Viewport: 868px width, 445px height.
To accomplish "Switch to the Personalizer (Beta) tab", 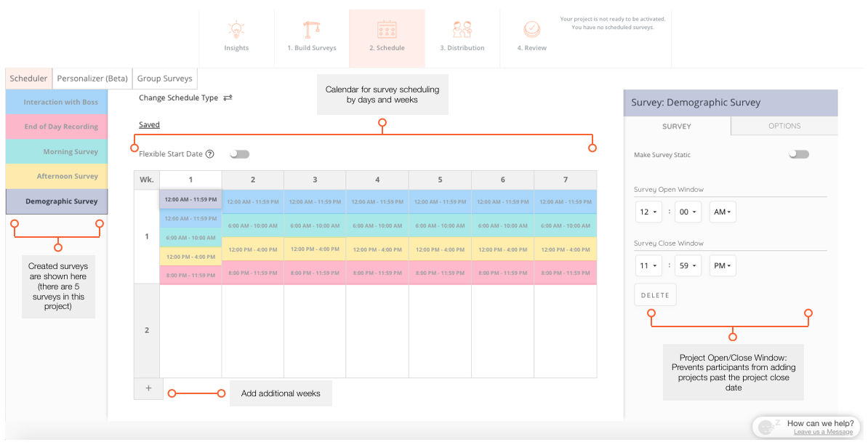I will pos(92,78).
